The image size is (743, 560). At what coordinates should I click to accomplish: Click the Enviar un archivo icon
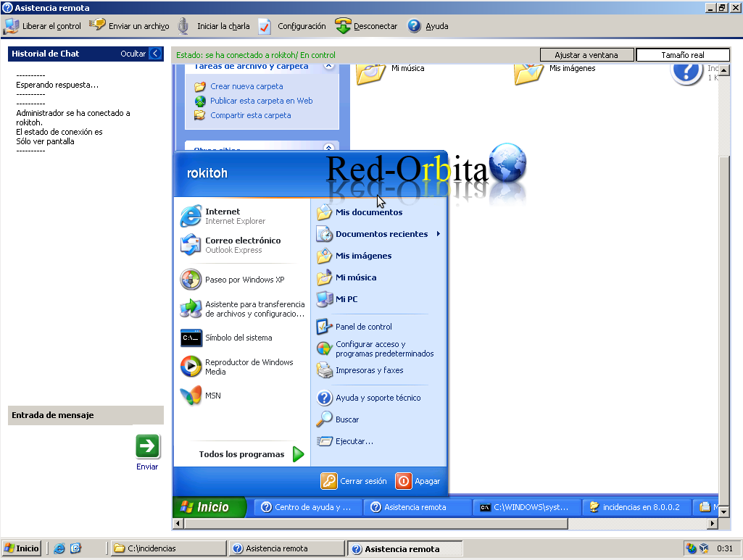click(x=97, y=25)
